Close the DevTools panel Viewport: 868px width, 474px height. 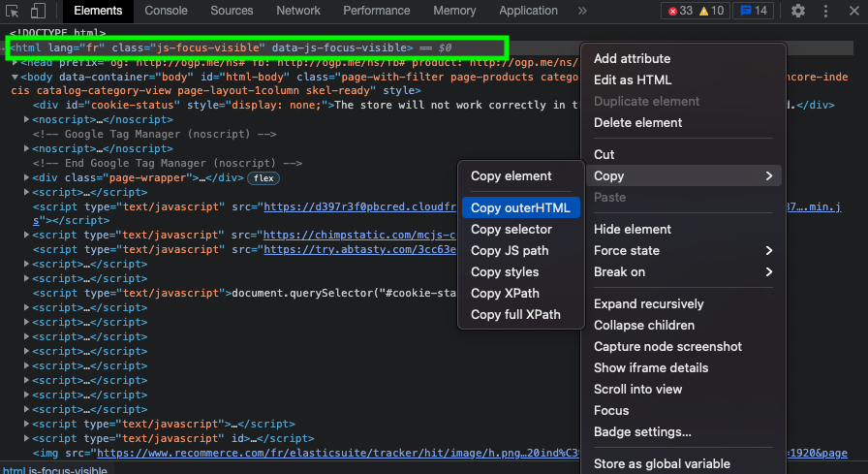854,11
